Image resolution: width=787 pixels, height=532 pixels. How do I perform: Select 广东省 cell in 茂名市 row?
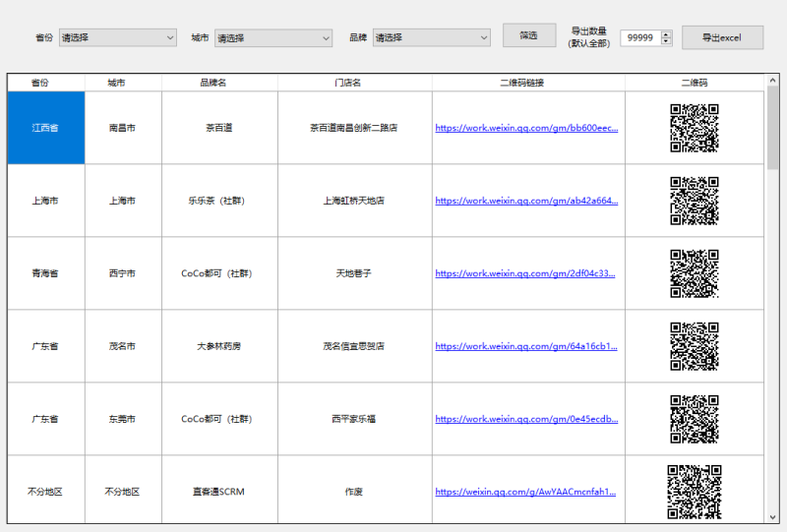46,346
